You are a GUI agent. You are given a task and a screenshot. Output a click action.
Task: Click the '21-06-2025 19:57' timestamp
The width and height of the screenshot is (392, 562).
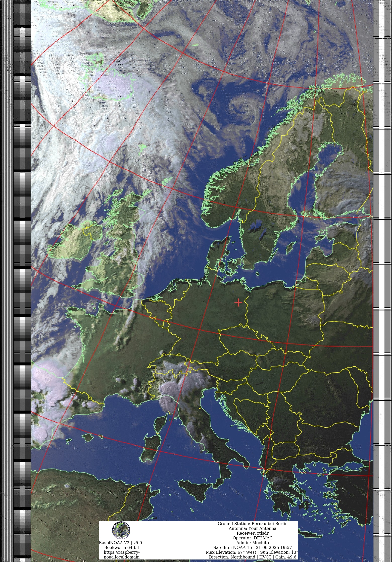click(274, 547)
